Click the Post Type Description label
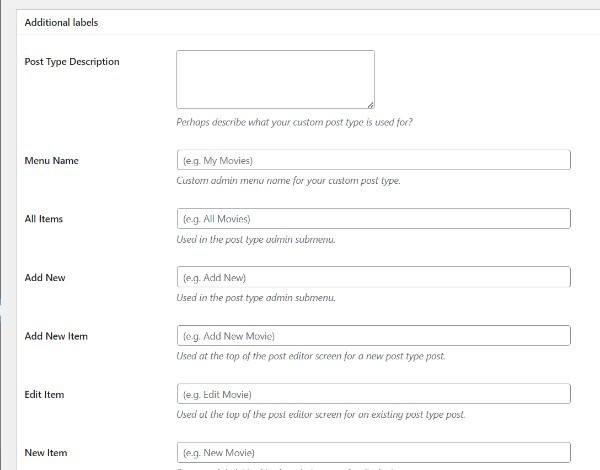600x470 pixels. click(x=72, y=62)
